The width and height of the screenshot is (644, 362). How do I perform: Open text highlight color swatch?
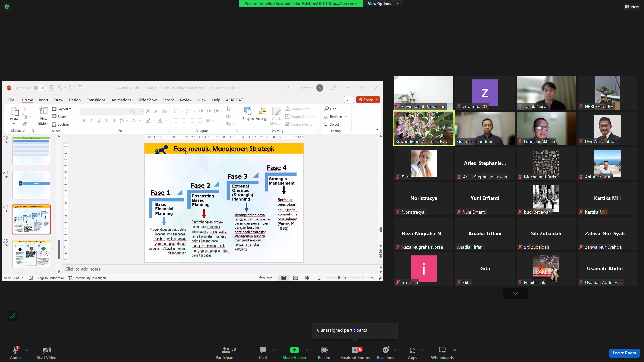coord(148,121)
